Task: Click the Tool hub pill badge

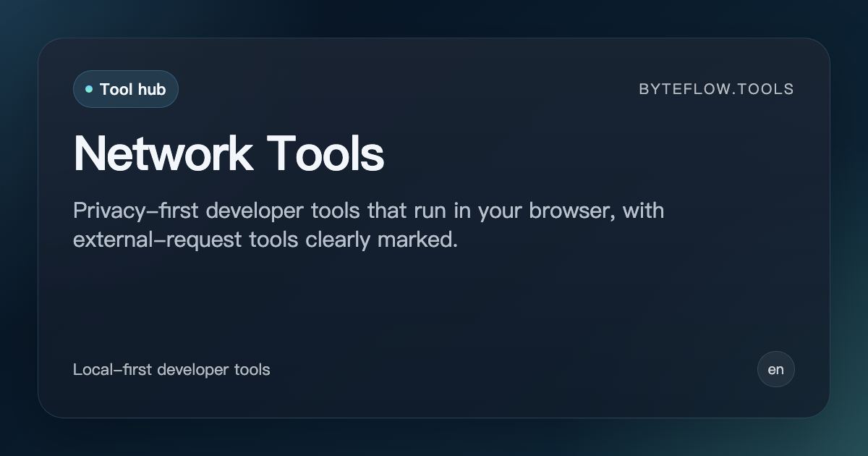Action: (126, 89)
